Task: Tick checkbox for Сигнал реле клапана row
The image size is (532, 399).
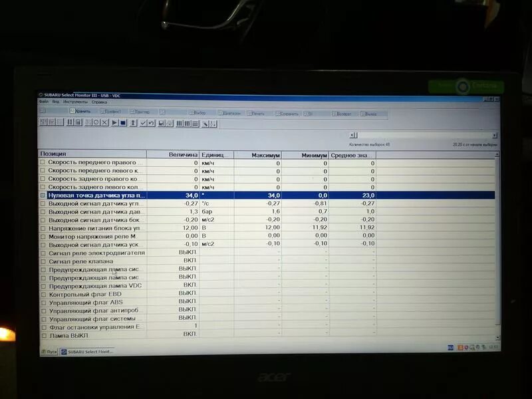Action: pos(43,261)
